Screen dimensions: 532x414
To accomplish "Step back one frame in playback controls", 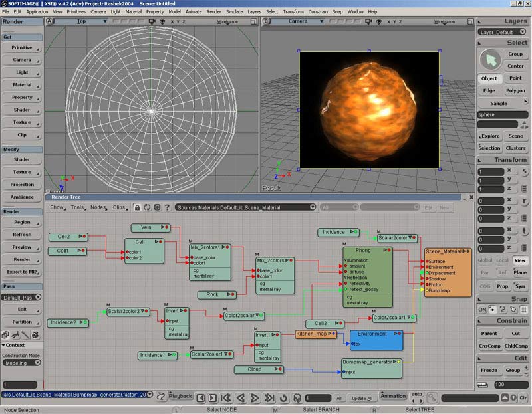I will pyautogui.click(x=201, y=398).
